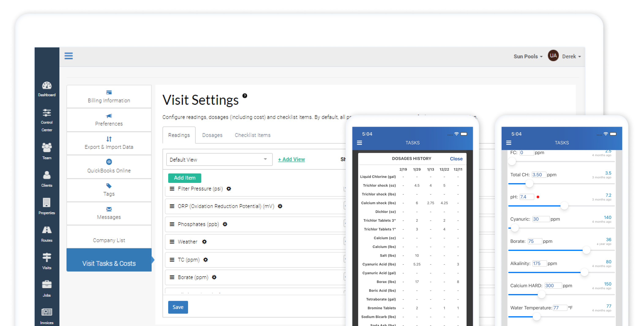Screen dimensions: 644x326
Task: Click the + Add View link
Action: point(291,159)
